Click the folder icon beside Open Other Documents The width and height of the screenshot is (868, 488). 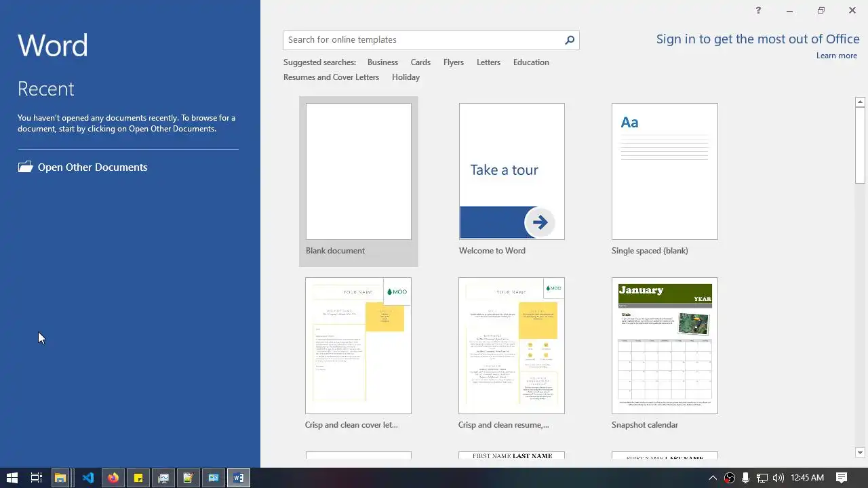[x=25, y=167]
